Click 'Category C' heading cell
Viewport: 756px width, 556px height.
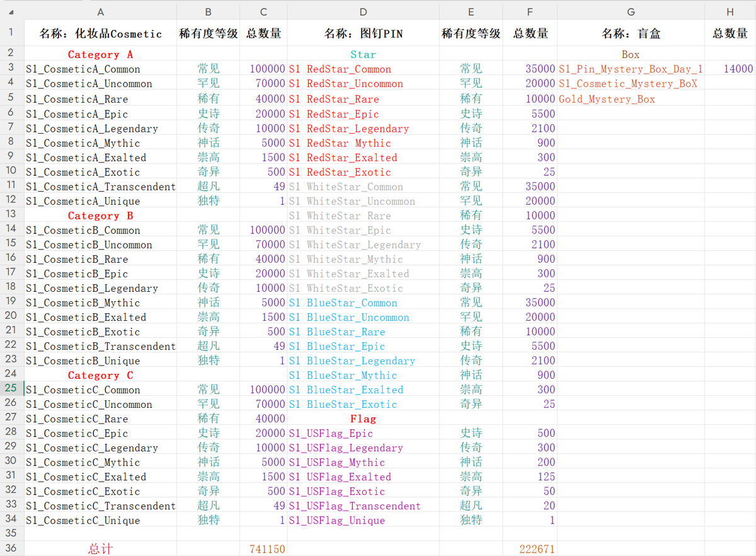(101, 375)
